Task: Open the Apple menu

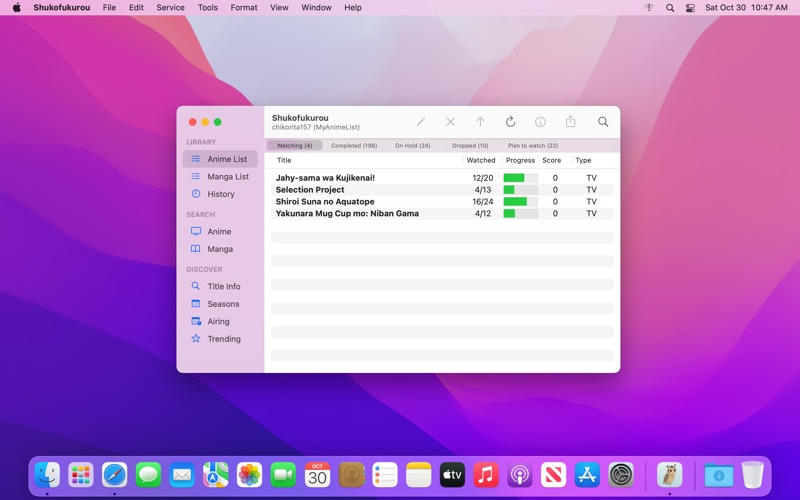Action: [x=17, y=8]
